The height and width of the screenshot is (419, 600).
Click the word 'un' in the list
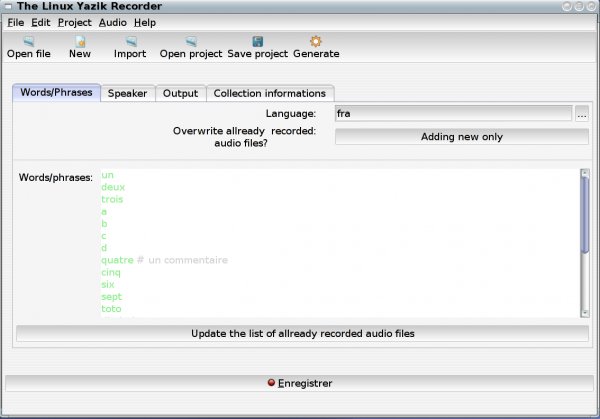[108, 175]
